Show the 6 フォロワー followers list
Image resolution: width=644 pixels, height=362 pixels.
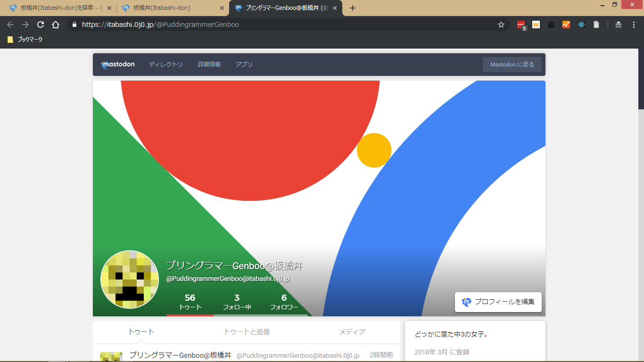coord(284,302)
